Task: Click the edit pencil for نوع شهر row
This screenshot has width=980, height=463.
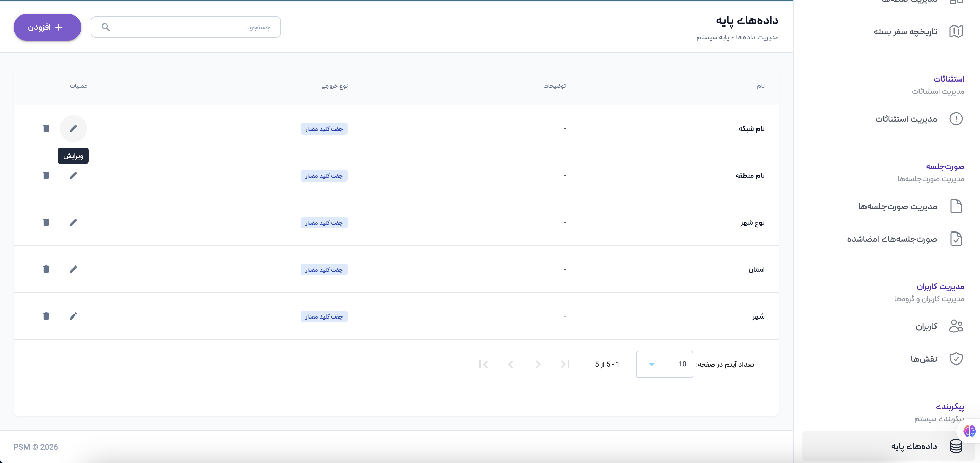Action: pos(73,222)
